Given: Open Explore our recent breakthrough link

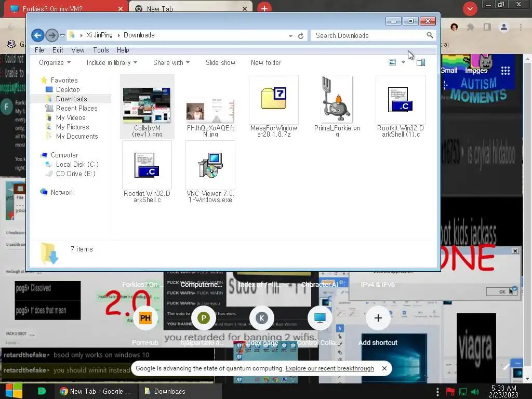Looking at the screenshot, I should tap(329, 368).
